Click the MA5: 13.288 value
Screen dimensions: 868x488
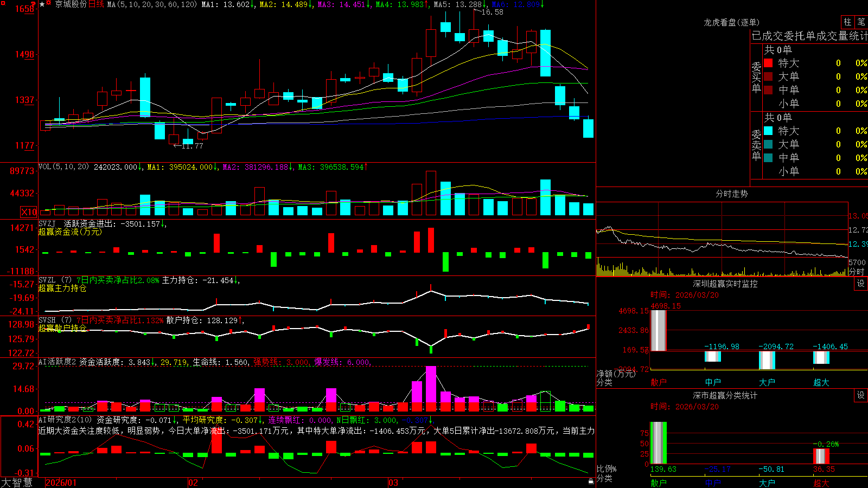coord(458,4)
